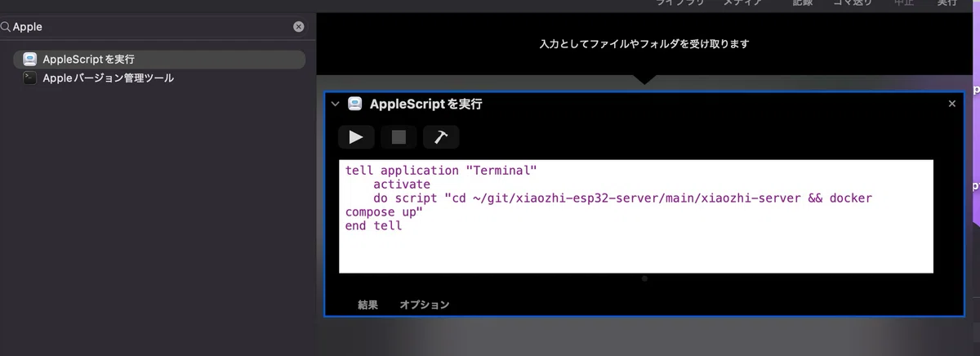Click the 中止 toolbar button
The height and width of the screenshot is (356, 980).
(904, 2)
